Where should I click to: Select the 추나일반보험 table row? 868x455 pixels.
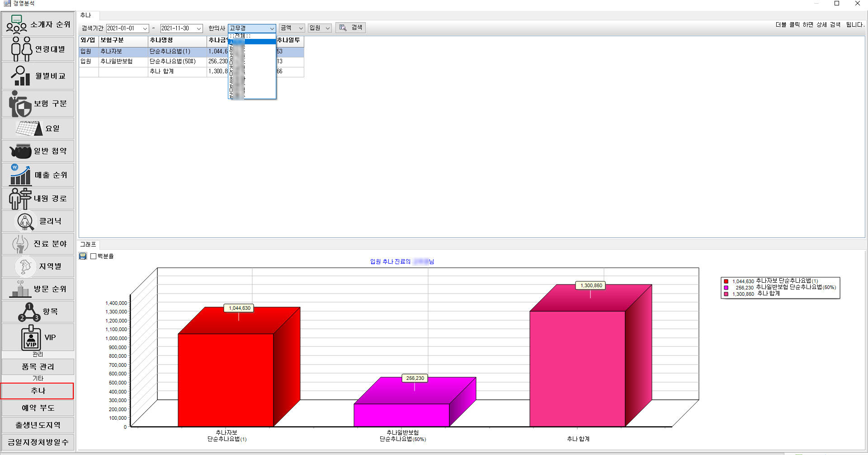point(117,62)
